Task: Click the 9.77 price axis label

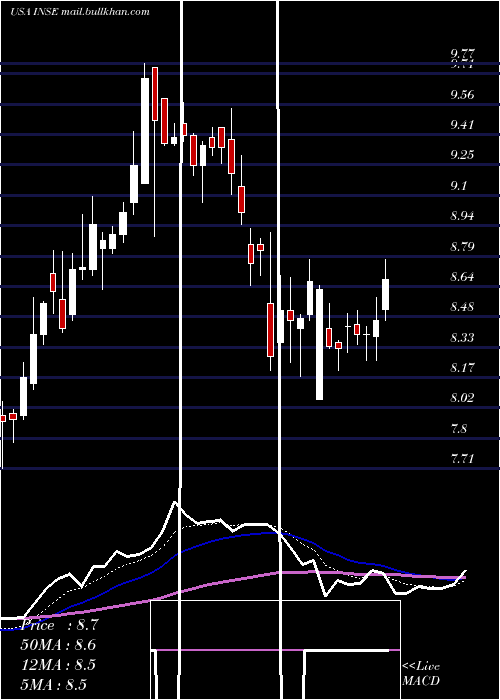Action: [x=462, y=54]
